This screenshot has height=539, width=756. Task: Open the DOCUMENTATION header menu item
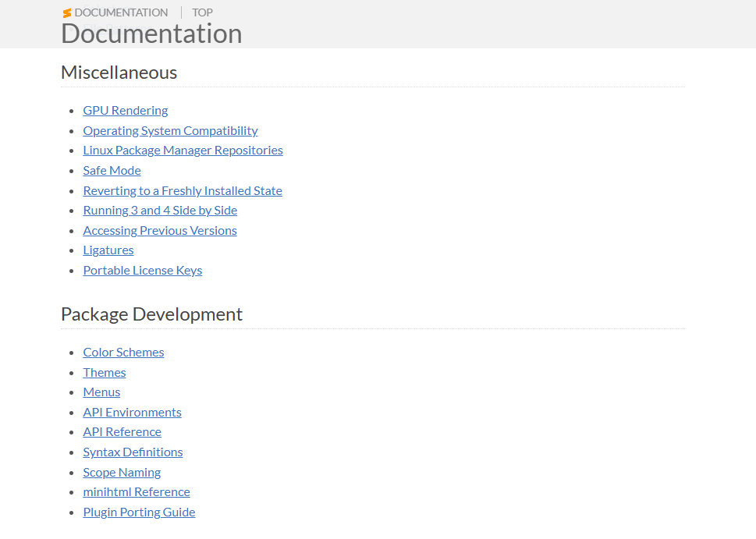tap(121, 12)
